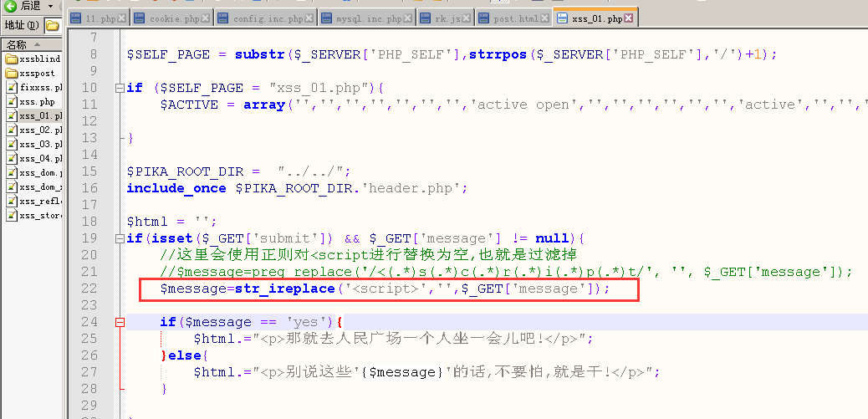868x419 pixels.
Task: Select the xss.php file icon
Action: click(12, 102)
